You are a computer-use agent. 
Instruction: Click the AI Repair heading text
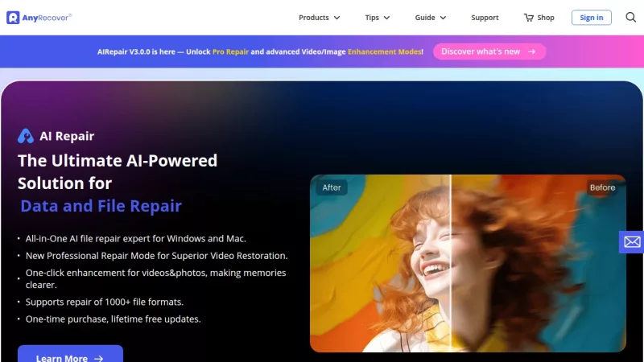click(x=67, y=136)
